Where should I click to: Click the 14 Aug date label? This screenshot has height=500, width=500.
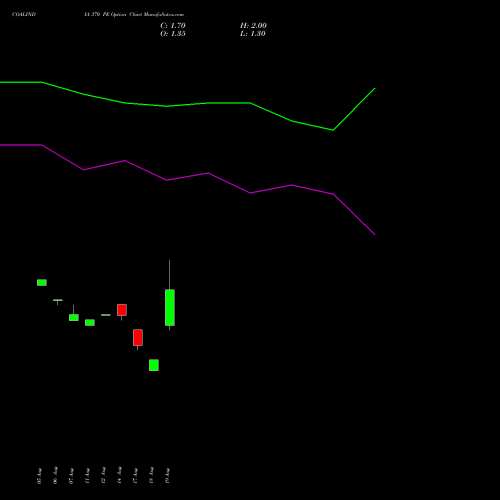119,476
